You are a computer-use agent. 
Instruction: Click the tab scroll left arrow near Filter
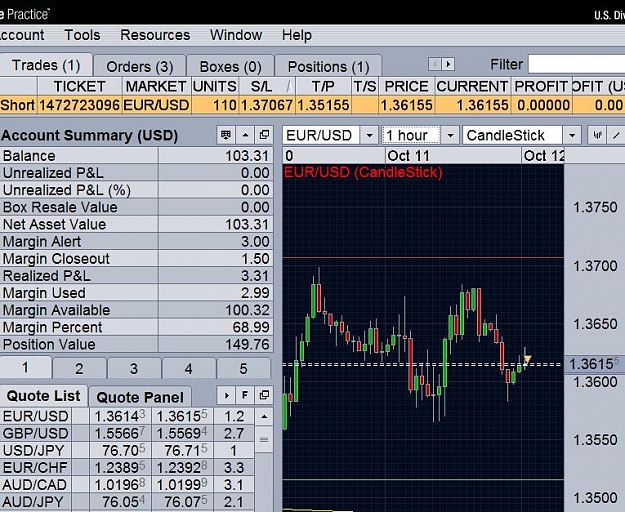(434, 64)
